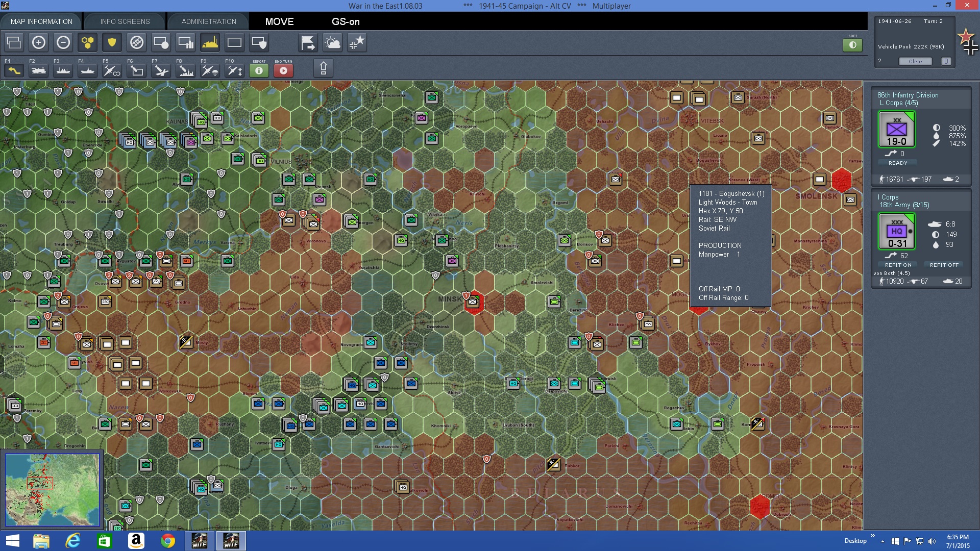
Task: Select F4 amphibious ship mode
Action: pos(88,70)
